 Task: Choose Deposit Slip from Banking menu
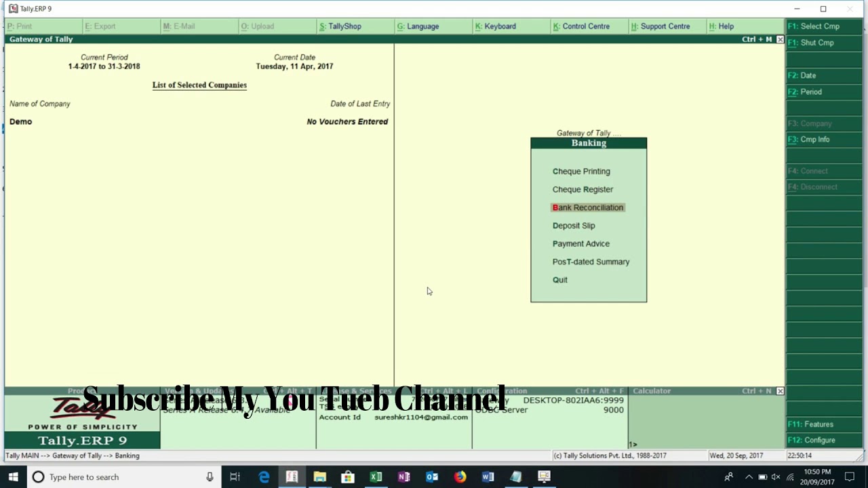click(574, 226)
